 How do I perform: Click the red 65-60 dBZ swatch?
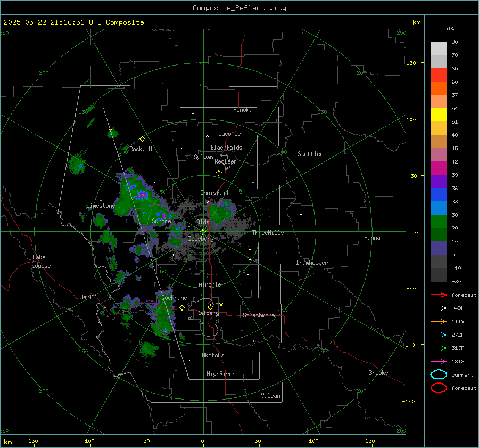439,75
